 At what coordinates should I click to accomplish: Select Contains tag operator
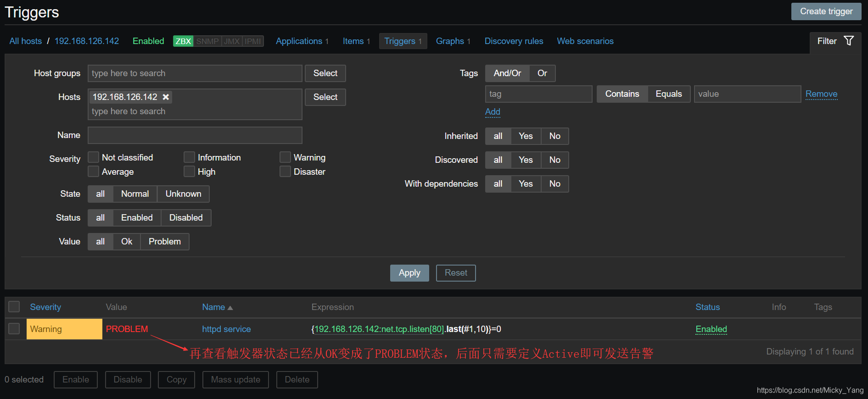pyautogui.click(x=622, y=94)
